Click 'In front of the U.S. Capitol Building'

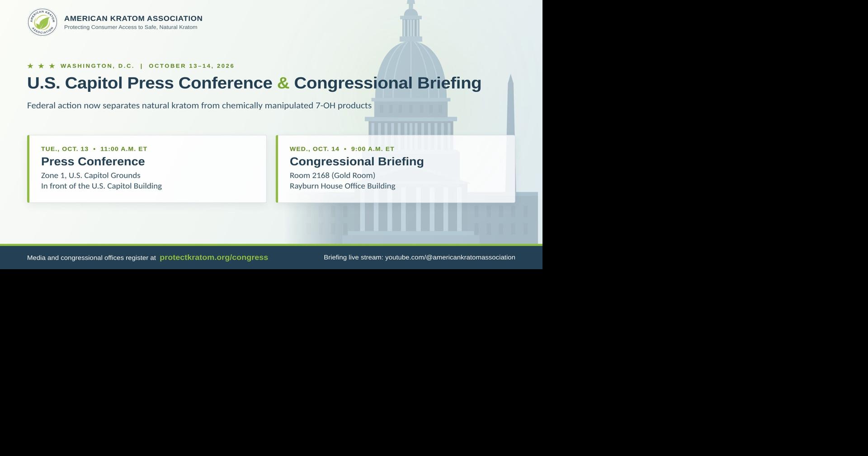click(101, 186)
